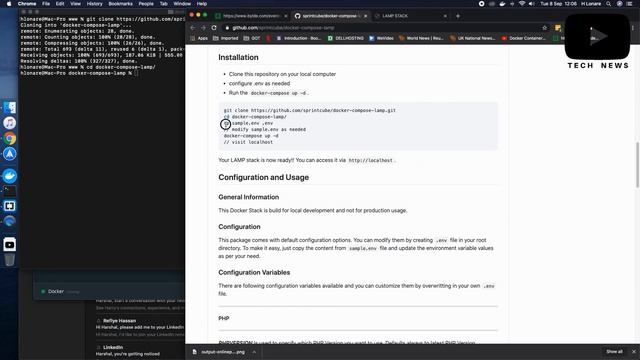Click the docker-compose up -d code line
This screenshot has height=360, width=640.
click(251, 136)
